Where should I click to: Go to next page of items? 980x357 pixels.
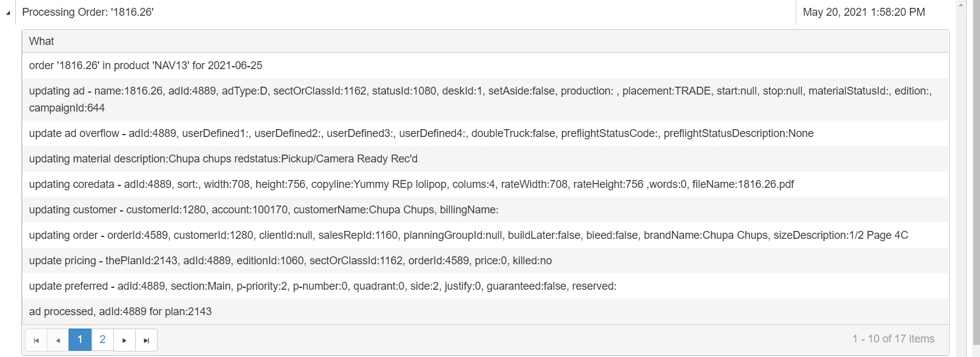point(124,340)
